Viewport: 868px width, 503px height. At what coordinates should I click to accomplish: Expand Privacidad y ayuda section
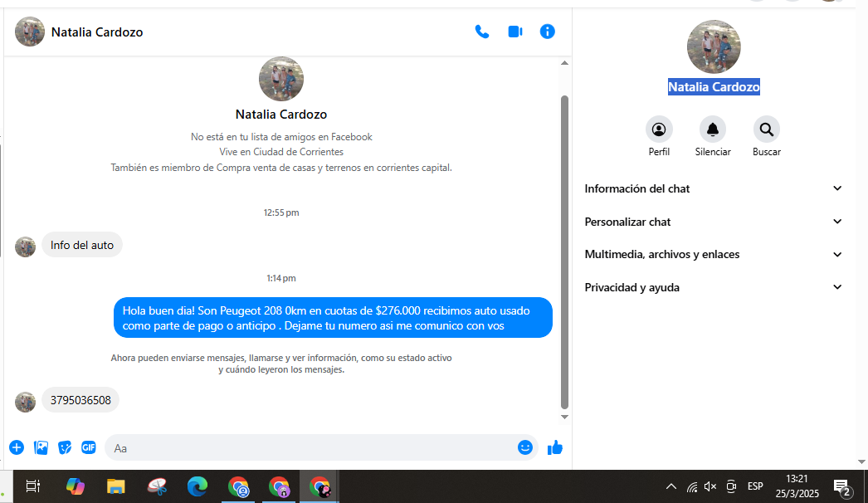[x=714, y=287]
